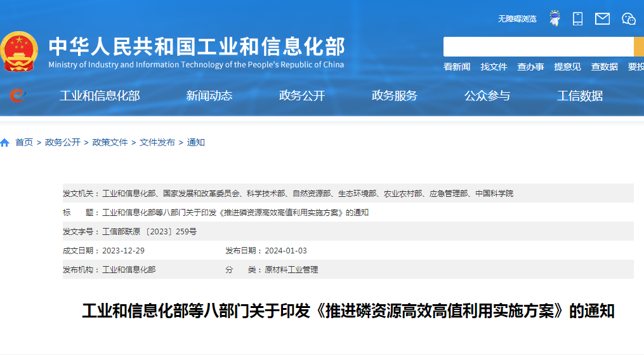Viewport: 644px width, 355px height.
Task: Click the orange search button
Action: (x=639, y=46)
